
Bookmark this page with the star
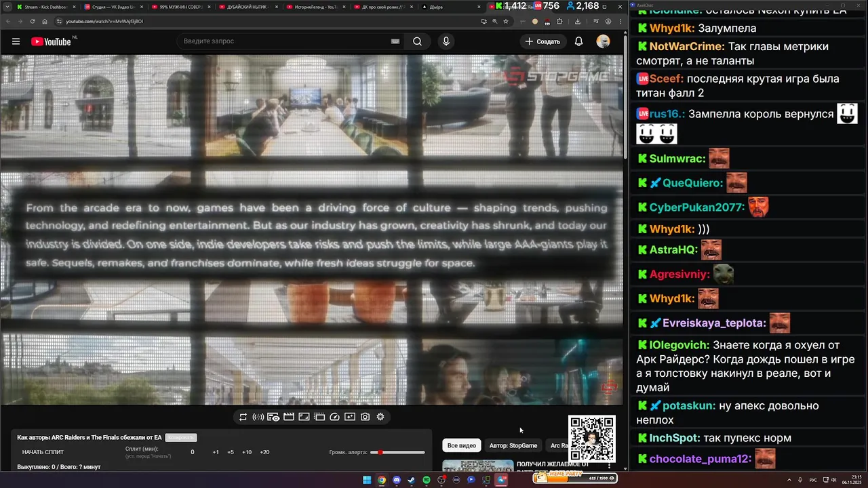tap(506, 21)
